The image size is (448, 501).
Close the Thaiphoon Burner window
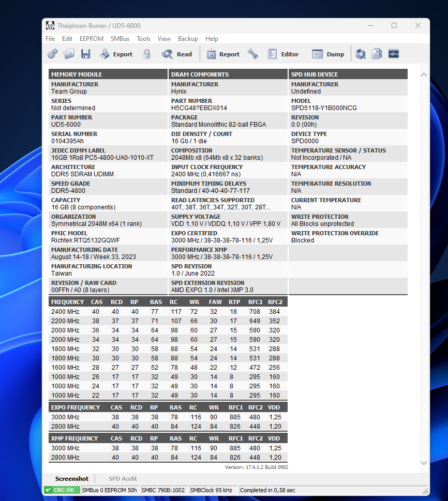pyautogui.click(x=418, y=25)
